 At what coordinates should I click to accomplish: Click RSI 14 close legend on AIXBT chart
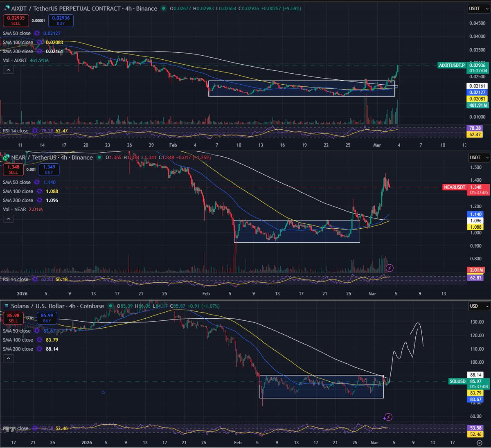16,131
